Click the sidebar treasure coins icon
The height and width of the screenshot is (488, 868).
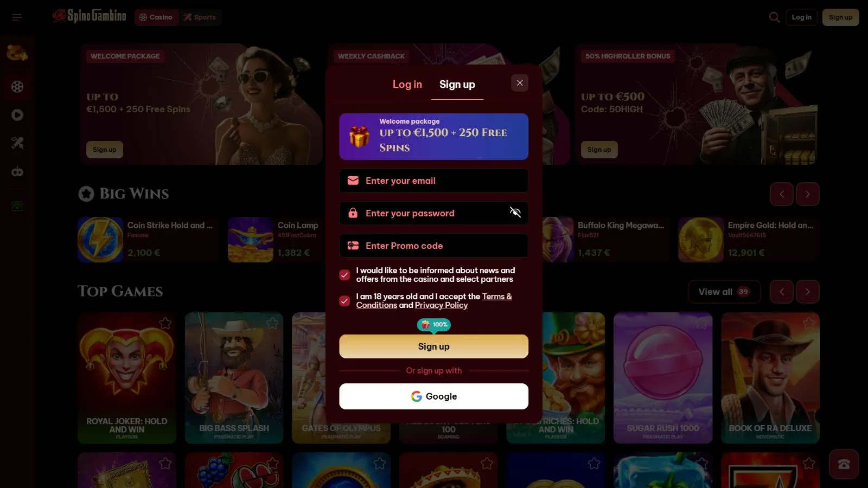(x=17, y=53)
